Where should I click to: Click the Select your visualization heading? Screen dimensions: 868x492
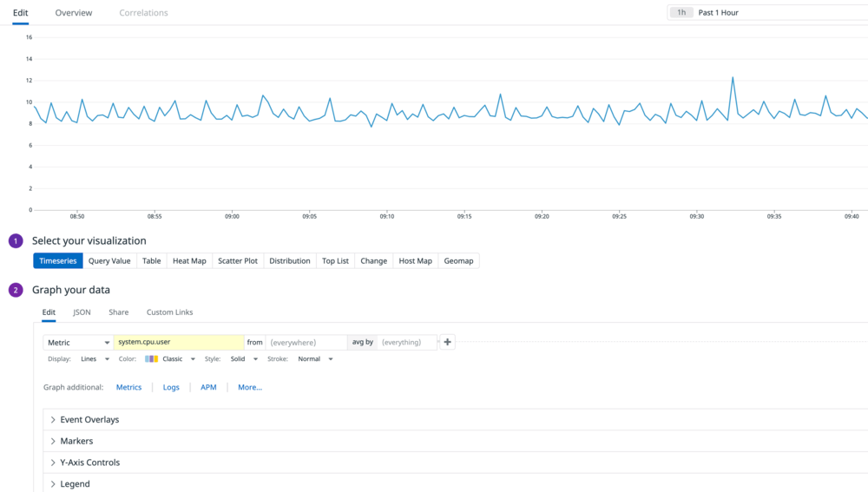tap(89, 240)
